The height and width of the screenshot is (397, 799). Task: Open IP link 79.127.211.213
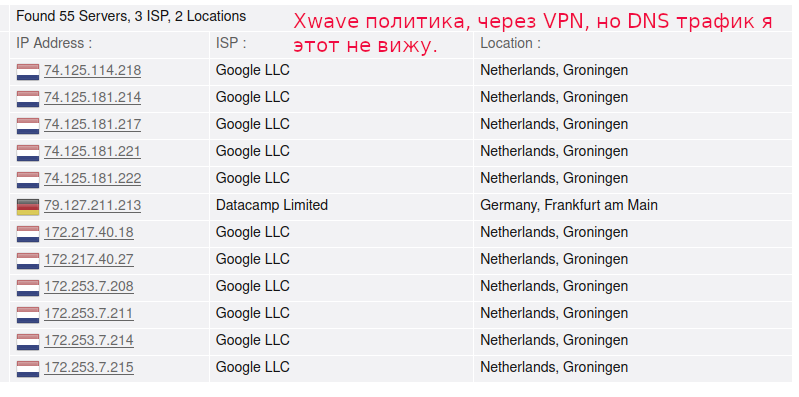pos(93,205)
